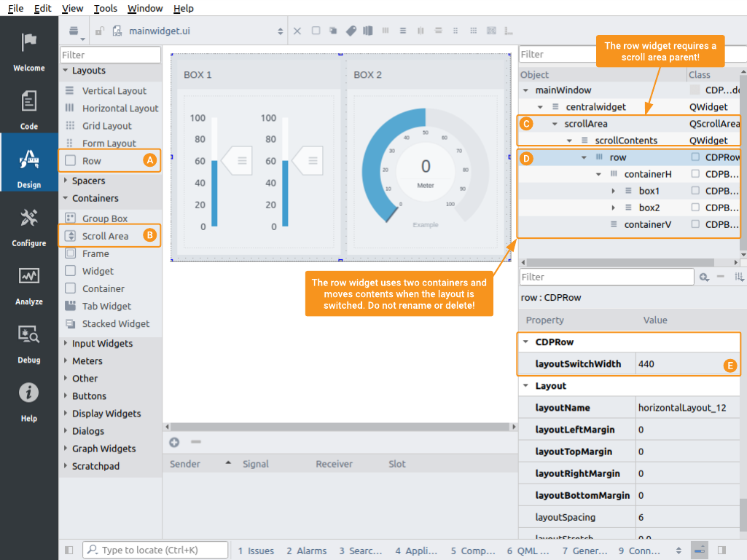
Task: Click the add connection plus icon
Action: [x=174, y=442]
